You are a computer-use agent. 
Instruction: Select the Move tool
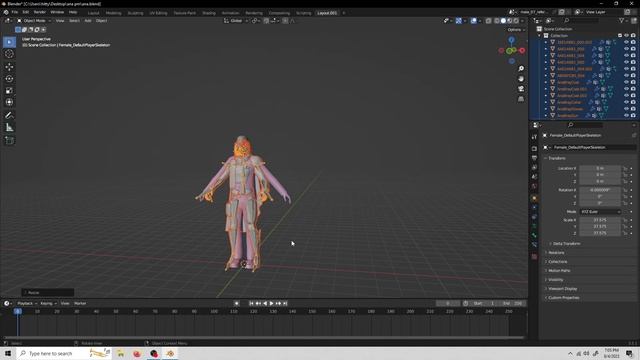coord(9,67)
